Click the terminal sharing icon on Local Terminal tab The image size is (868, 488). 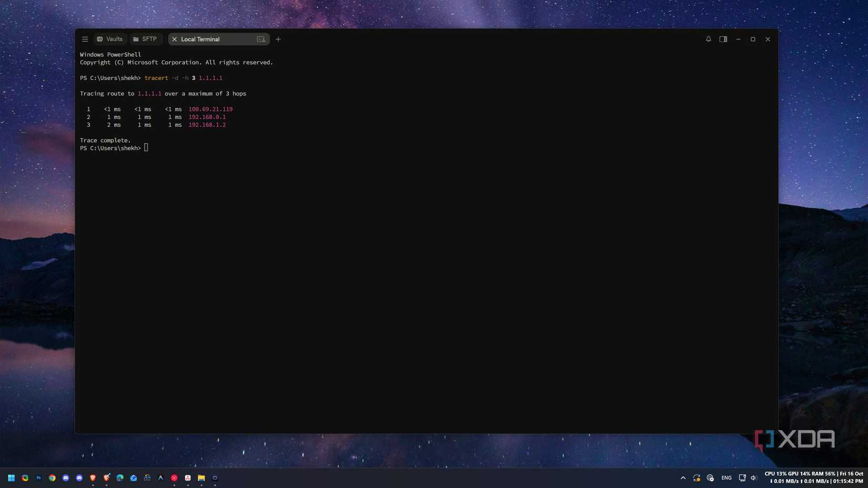pyautogui.click(x=261, y=39)
